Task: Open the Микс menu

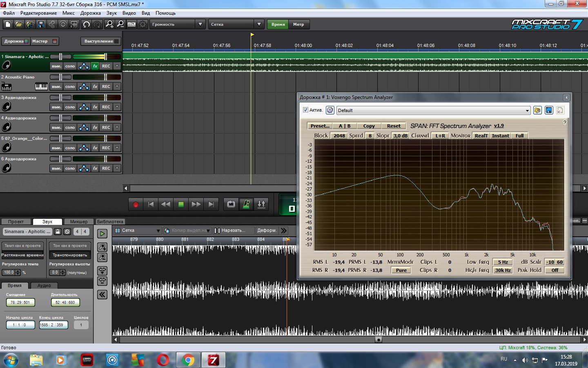Action: point(69,13)
